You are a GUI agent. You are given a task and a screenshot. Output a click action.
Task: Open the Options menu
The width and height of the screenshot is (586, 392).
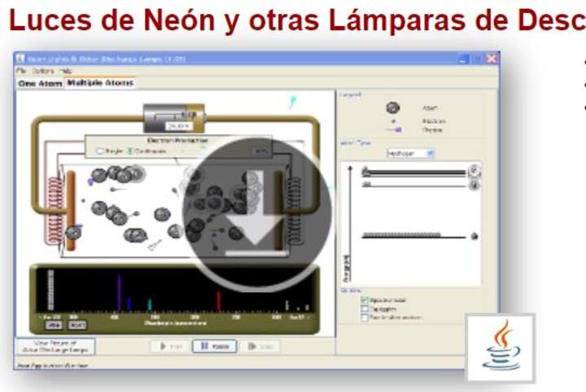43,71
